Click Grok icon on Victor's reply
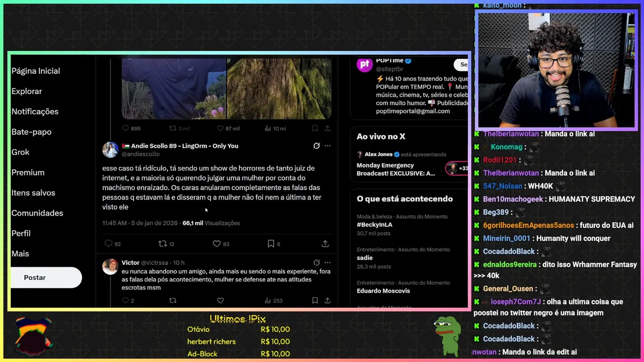 point(316,262)
